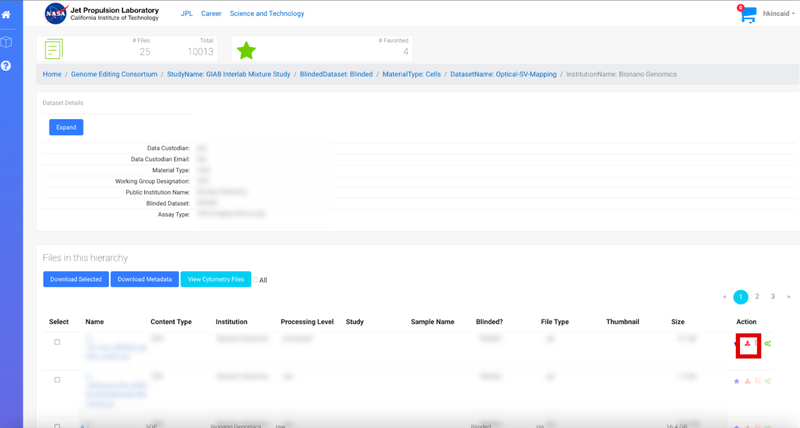Click the green share icon in the first row

click(x=768, y=343)
